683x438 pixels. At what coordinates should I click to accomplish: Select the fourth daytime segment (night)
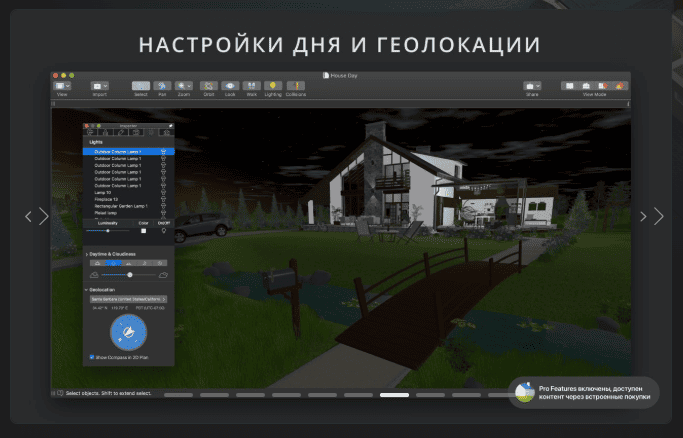click(x=144, y=263)
